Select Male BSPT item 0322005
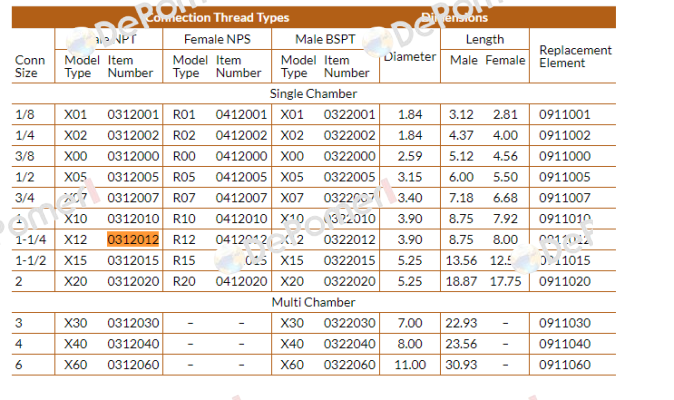Viewport: 674px width, 400px height. pos(349,177)
